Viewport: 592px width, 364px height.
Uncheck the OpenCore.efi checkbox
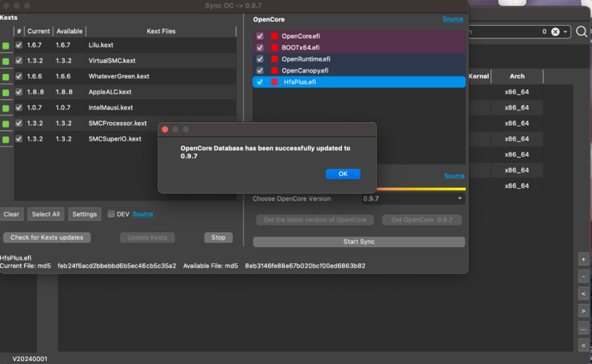tap(260, 36)
